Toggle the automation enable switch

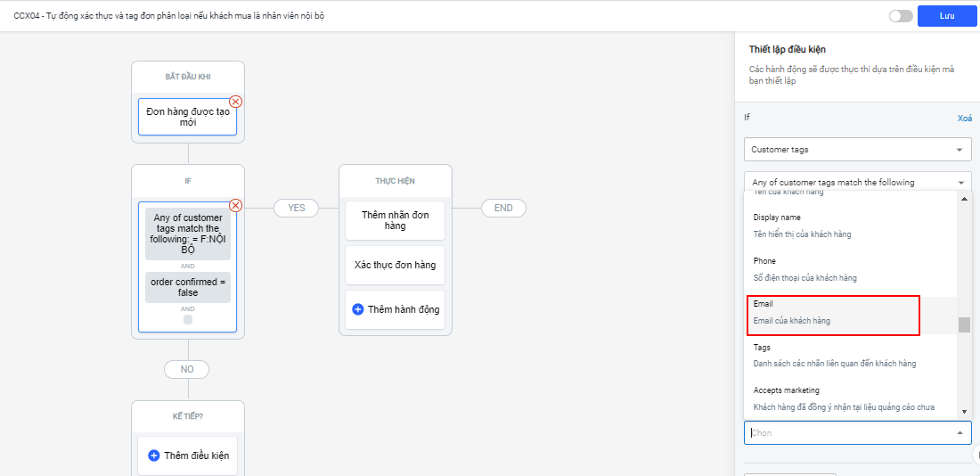[901, 16]
